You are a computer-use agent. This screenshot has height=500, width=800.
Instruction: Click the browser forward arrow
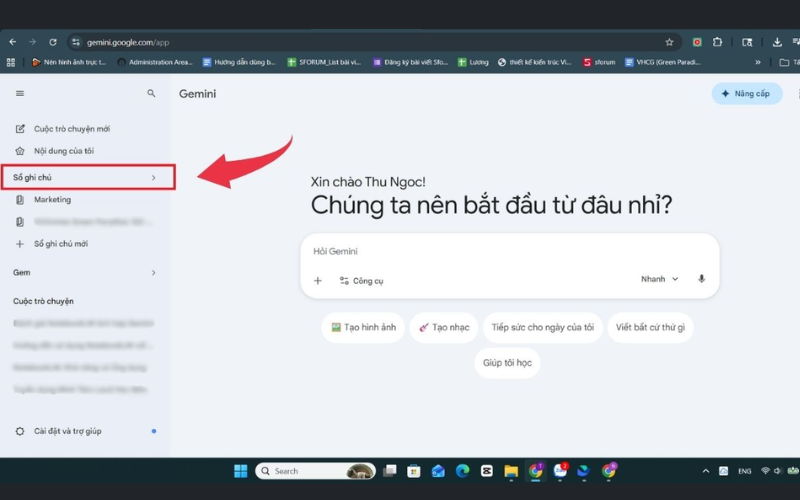click(x=32, y=42)
